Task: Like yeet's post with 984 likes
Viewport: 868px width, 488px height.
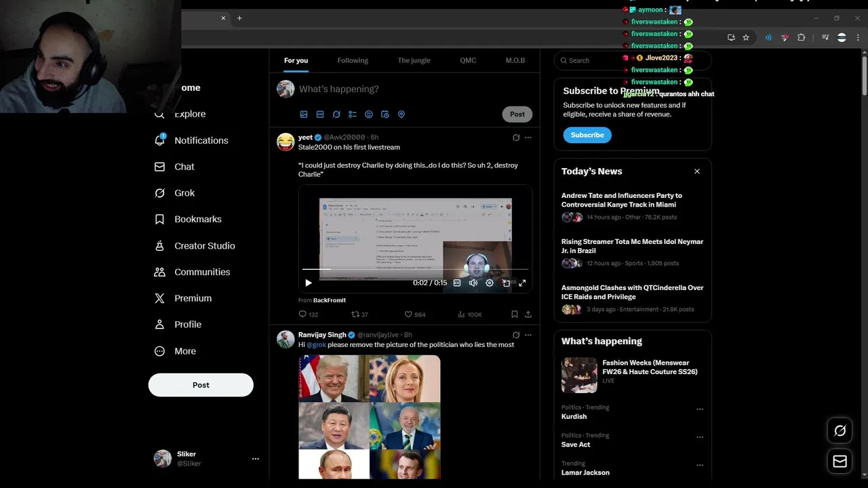Action: pyautogui.click(x=415, y=314)
